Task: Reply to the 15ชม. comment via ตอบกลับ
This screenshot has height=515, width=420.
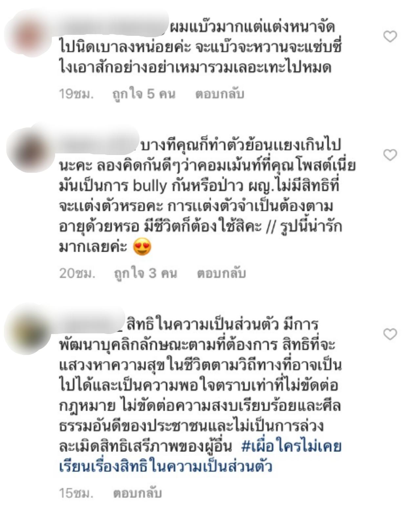Action: coord(137,493)
